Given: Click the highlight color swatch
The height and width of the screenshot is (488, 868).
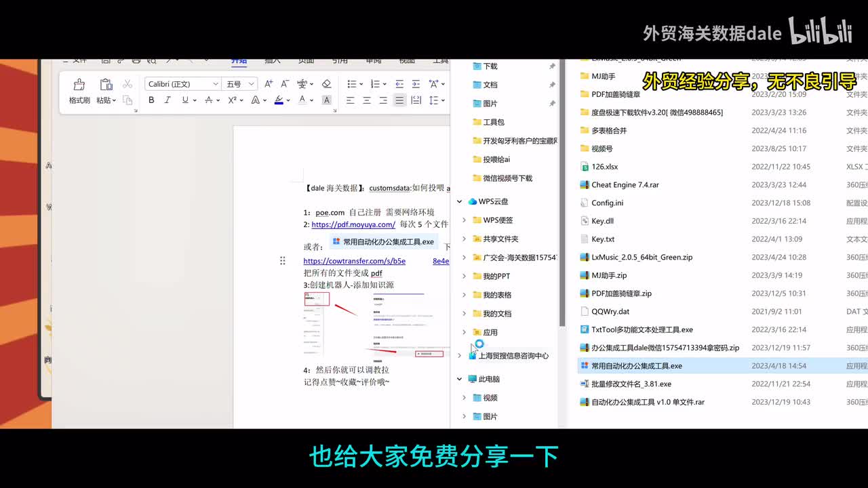Looking at the screenshot, I should tap(279, 100).
